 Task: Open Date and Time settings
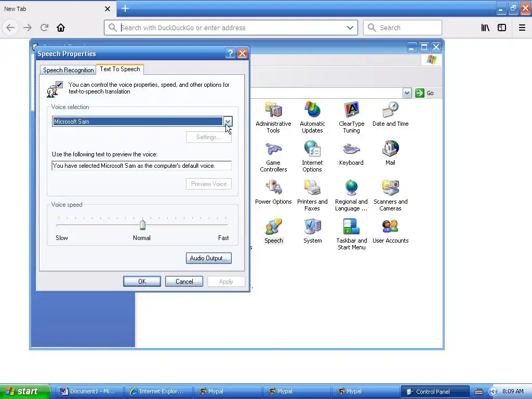click(x=390, y=114)
